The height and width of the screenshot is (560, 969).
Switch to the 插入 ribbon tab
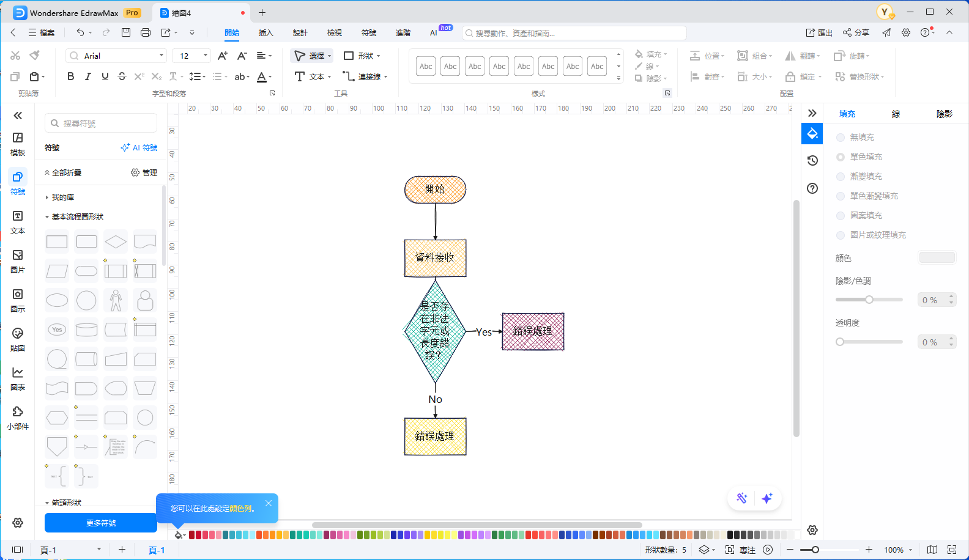coord(265,33)
